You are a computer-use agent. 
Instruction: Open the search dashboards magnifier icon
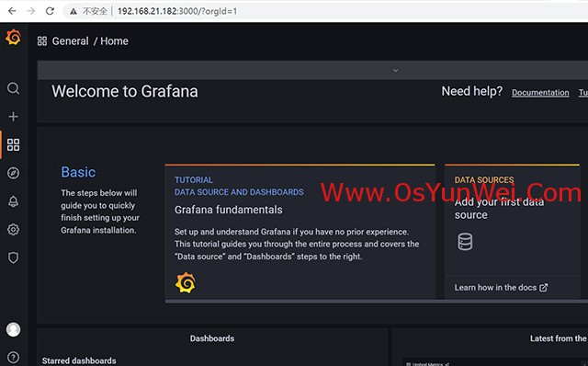pos(13,88)
